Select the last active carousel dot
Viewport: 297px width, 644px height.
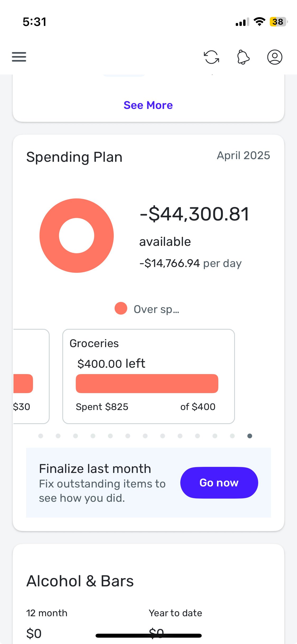click(x=250, y=436)
